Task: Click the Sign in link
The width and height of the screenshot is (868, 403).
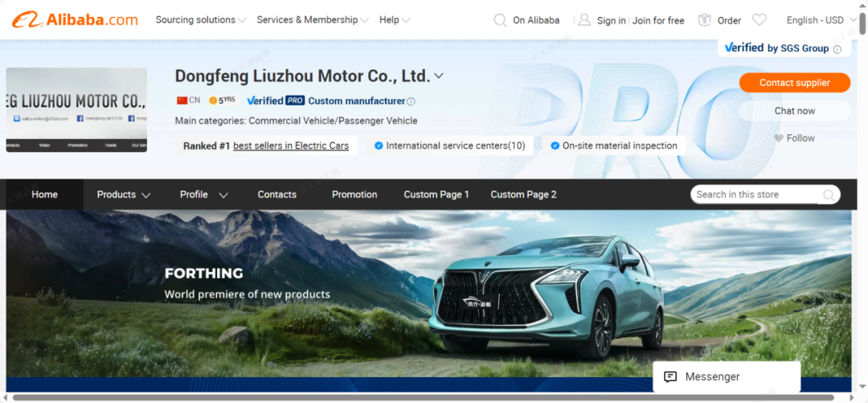Action: click(x=611, y=20)
